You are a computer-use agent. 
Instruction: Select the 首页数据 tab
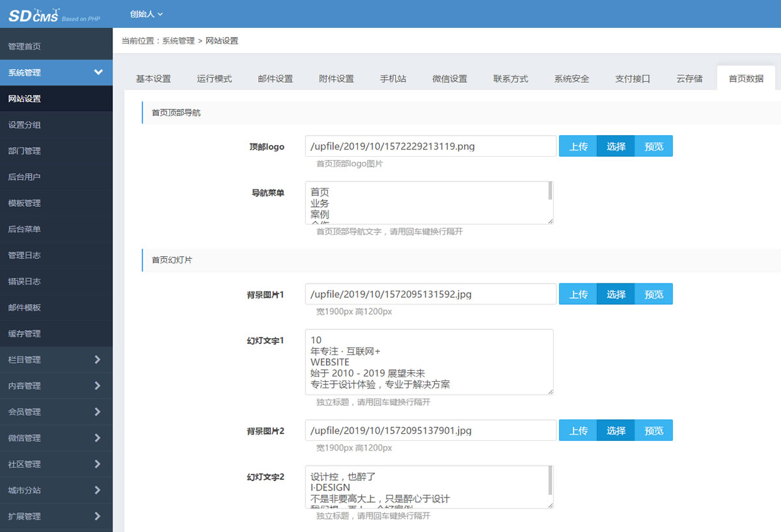746,79
